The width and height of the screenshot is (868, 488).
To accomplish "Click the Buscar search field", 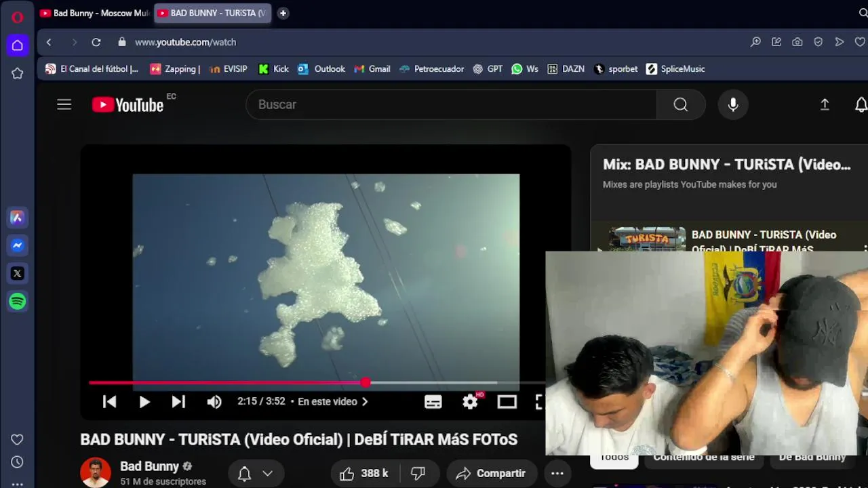I will (451, 104).
